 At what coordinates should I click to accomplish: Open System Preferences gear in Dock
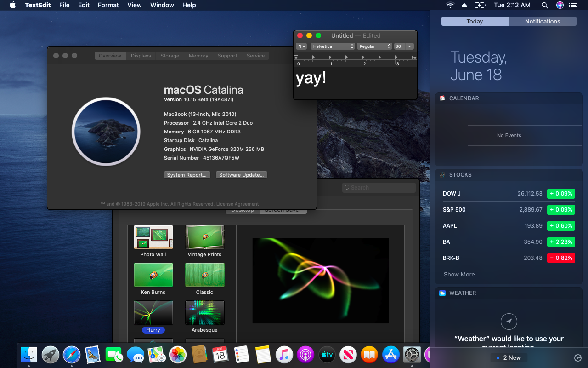tap(412, 355)
